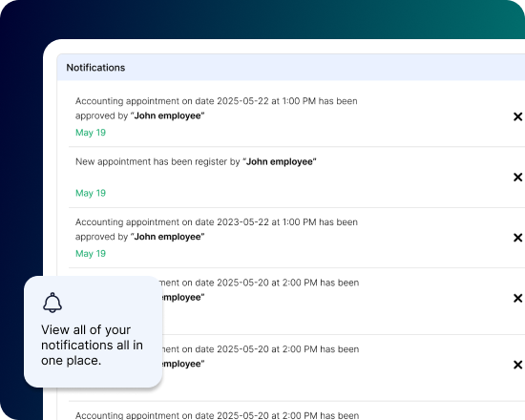Click "View all of your notifications" card text
525x420 pixels.
[92, 345]
